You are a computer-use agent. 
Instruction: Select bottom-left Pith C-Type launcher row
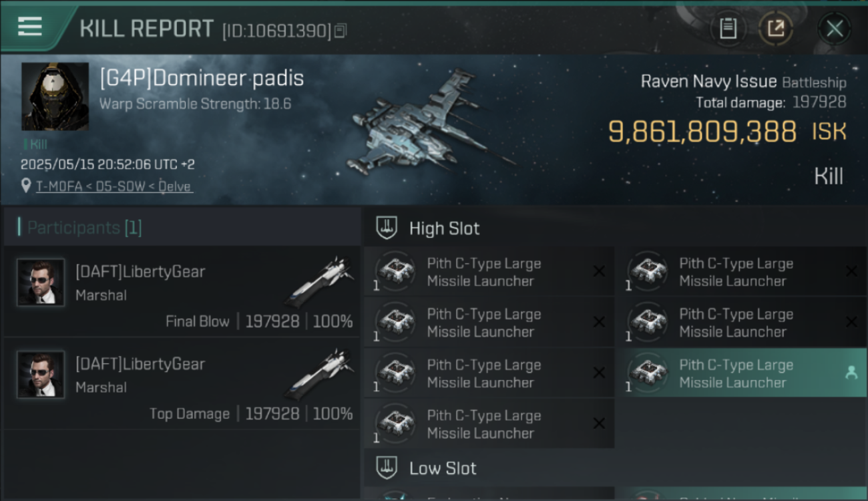[489, 424]
